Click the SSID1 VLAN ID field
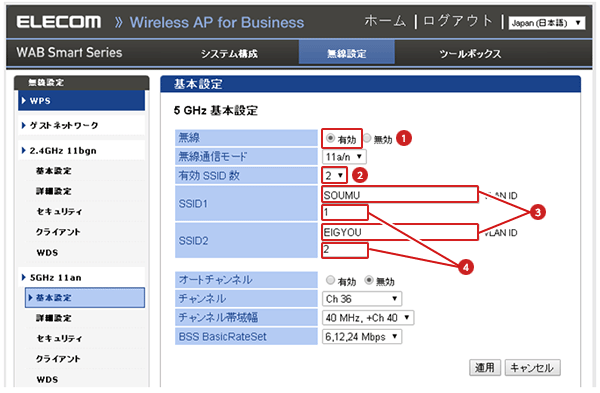The height and width of the screenshot is (393, 600). pyautogui.click(x=345, y=212)
